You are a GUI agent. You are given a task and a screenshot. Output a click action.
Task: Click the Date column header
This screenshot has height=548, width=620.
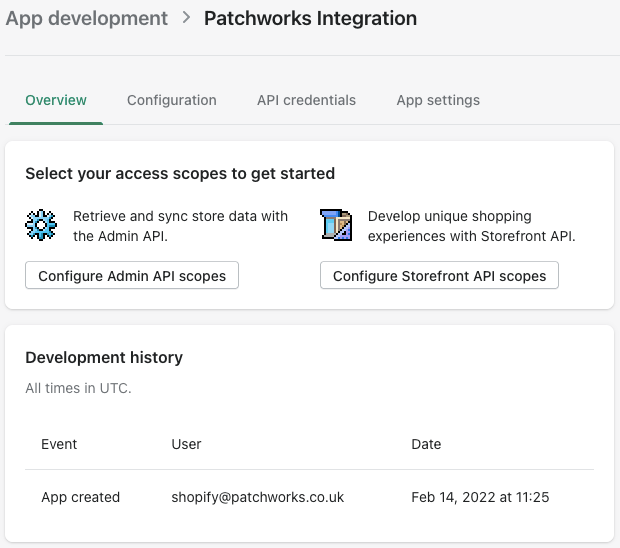click(x=426, y=444)
